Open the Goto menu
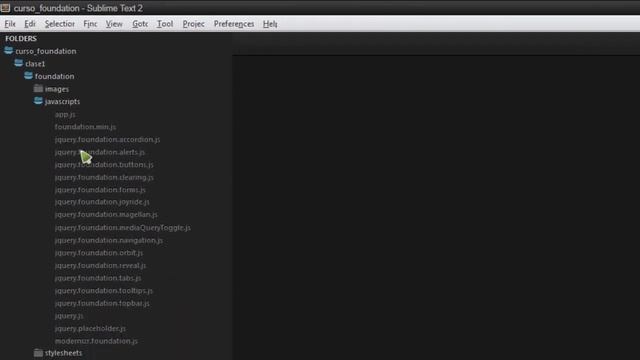 (x=140, y=24)
